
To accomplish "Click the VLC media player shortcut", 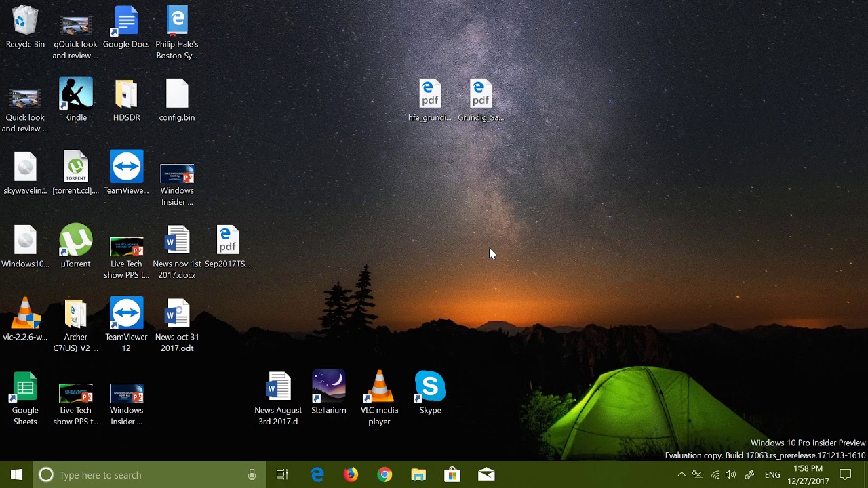I will pyautogui.click(x=379, y=398).
